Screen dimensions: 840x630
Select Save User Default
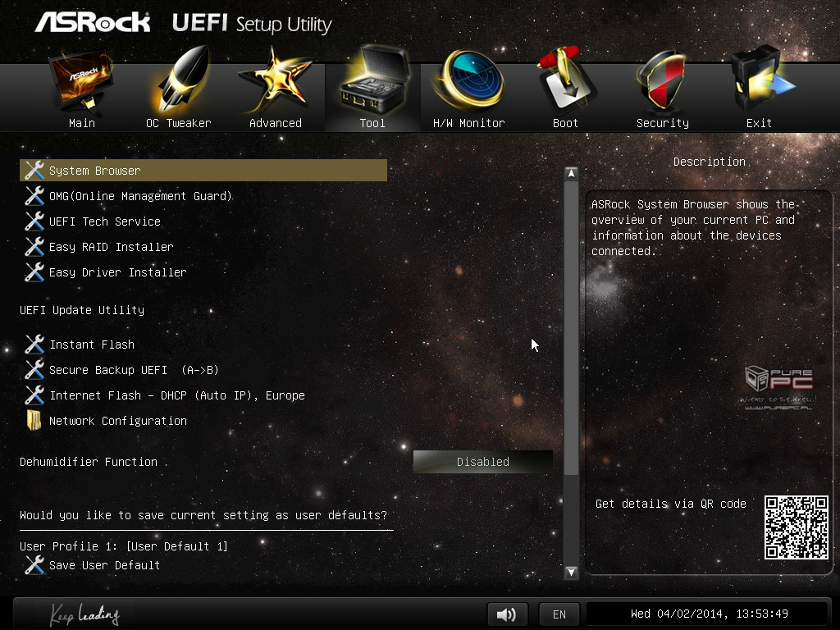coord(104,565)
